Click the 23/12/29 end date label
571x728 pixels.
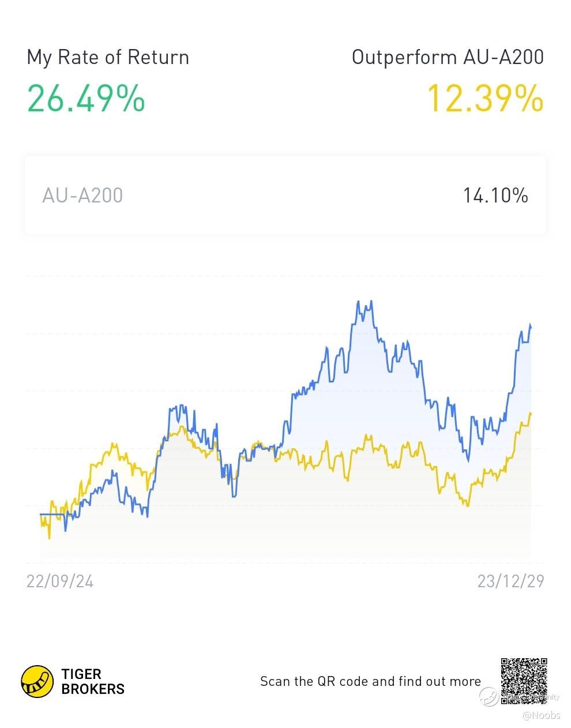click(x=510, y=581)
